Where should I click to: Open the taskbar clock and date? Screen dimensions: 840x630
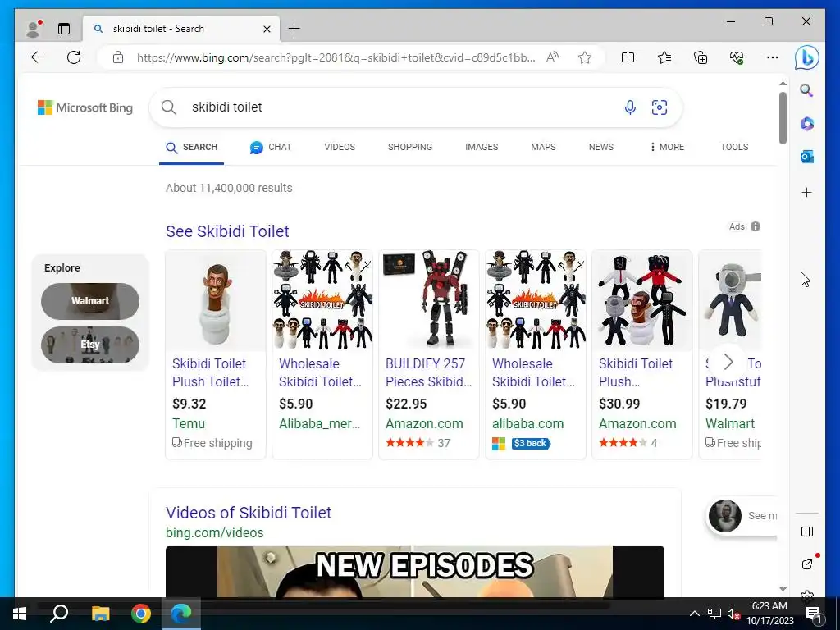[769, 614]
